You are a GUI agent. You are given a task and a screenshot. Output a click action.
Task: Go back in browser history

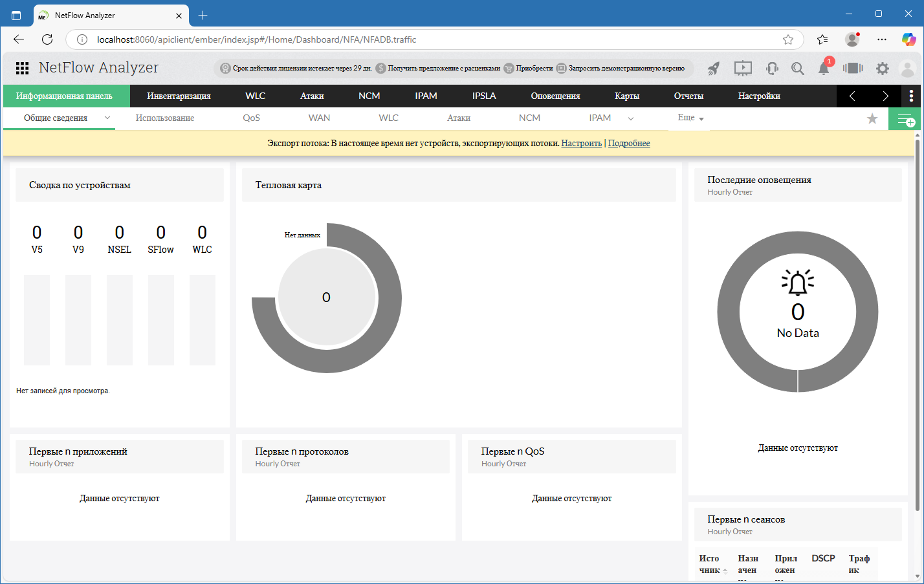(18, 39)
